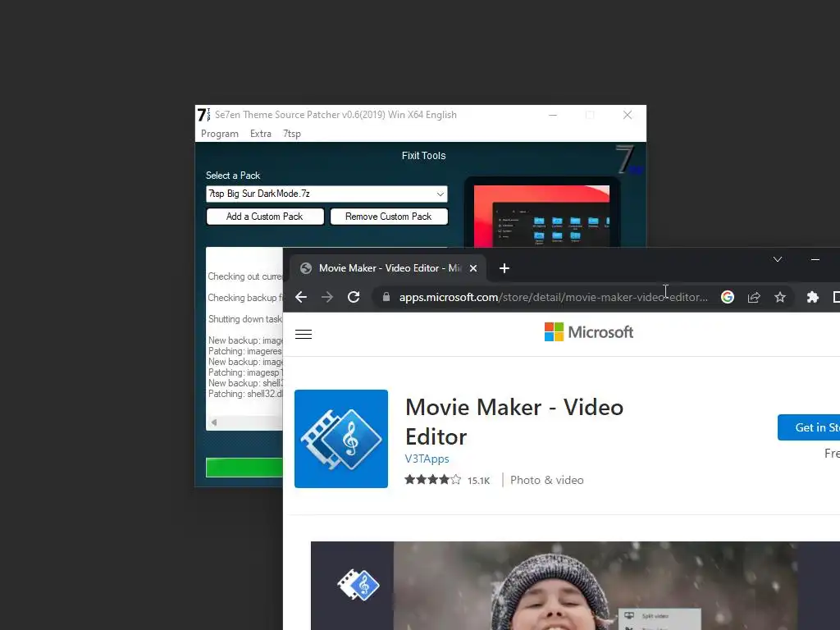840x630 pixels.
Task: Select the Movie Maker - Video Editor tab
Action: (x=389, y=268)
